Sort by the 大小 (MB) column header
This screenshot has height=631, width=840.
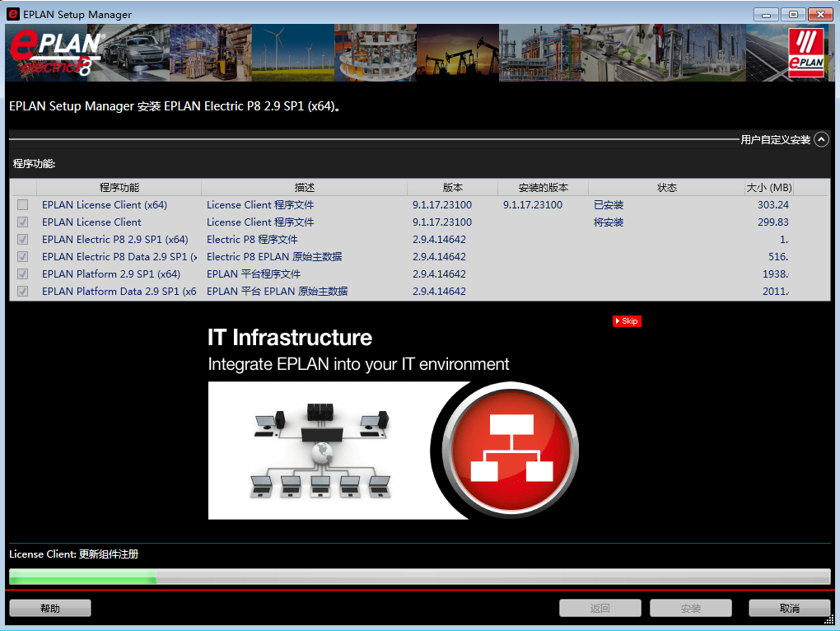point(768,188)
